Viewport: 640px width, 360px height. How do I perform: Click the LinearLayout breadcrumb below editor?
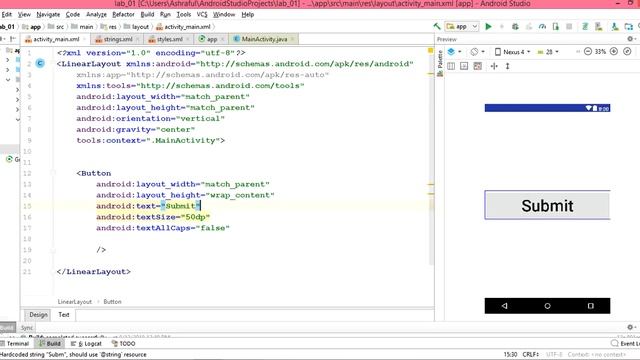75,302
